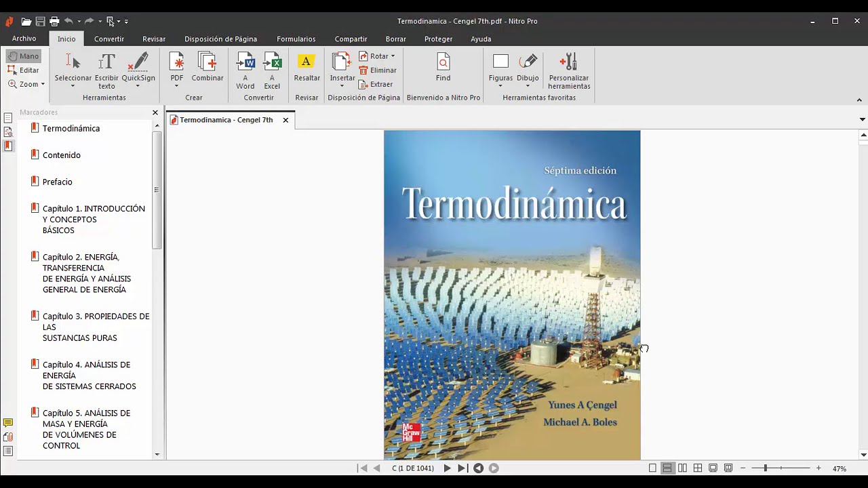Click the zoom out minus button
Viewport: 868px width, 488px height.
pos(743,468)
